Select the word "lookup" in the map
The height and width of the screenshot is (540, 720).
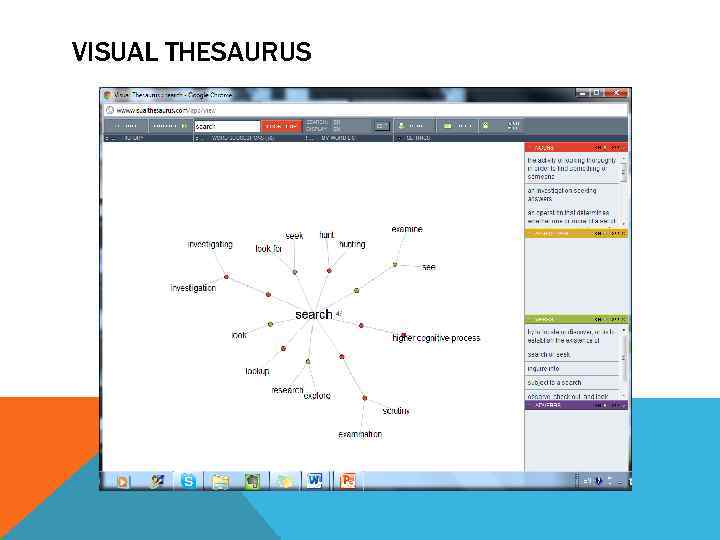257,371
